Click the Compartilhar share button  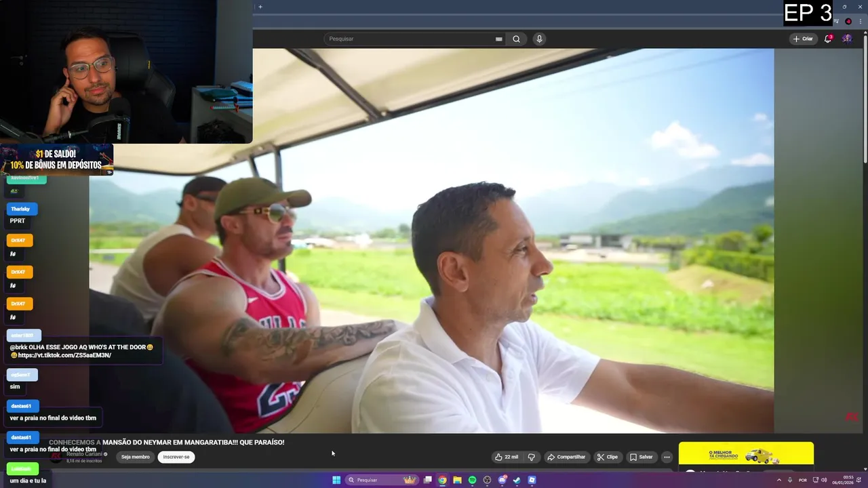[566, 457]
